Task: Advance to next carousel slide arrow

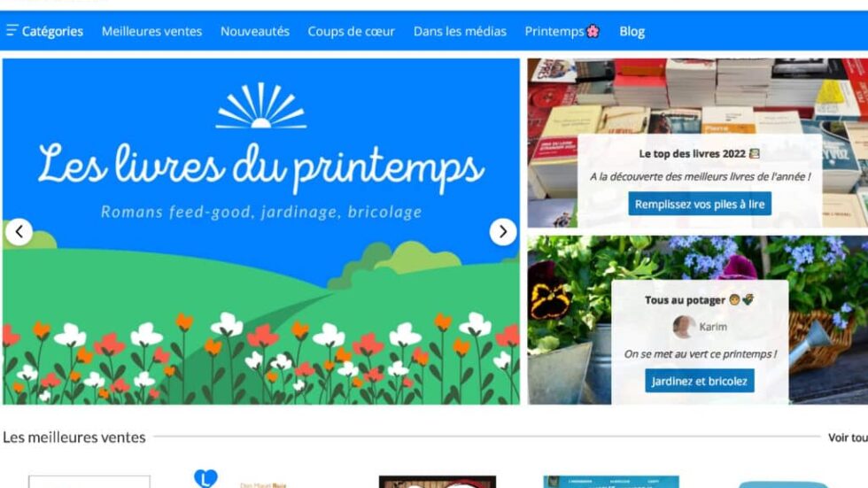Action: (503, 232)
